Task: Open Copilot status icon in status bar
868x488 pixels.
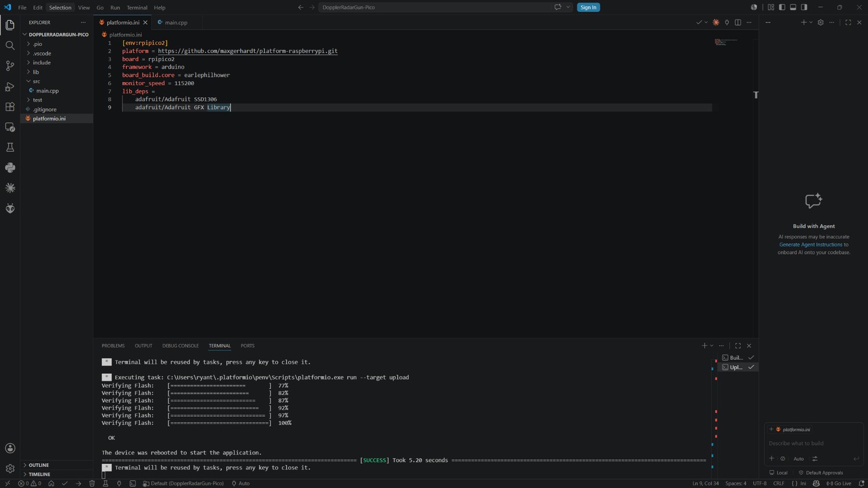Action: pos(816,483)
